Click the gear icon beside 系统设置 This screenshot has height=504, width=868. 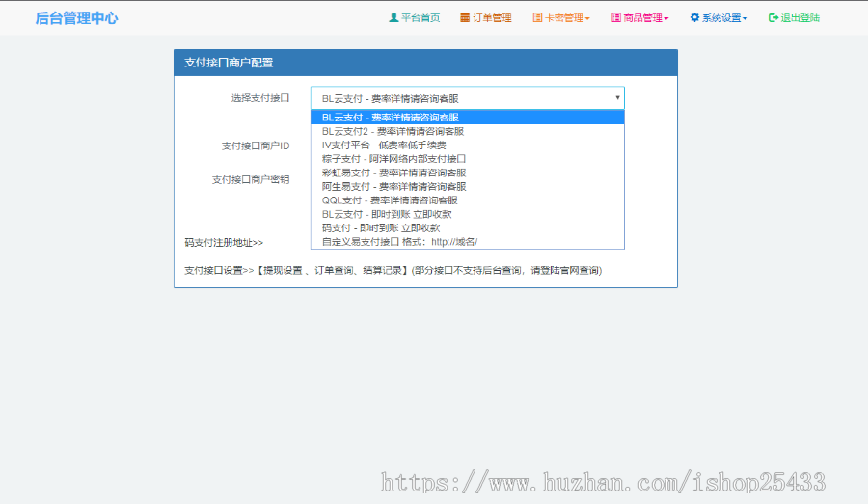(x=694, y=17)
